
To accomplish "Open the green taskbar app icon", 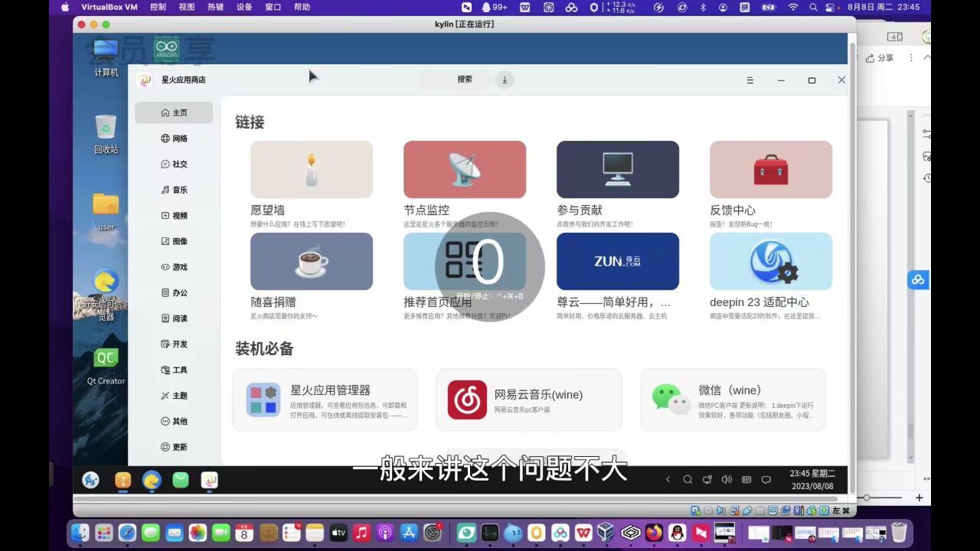I will click(x=181, y=480).
